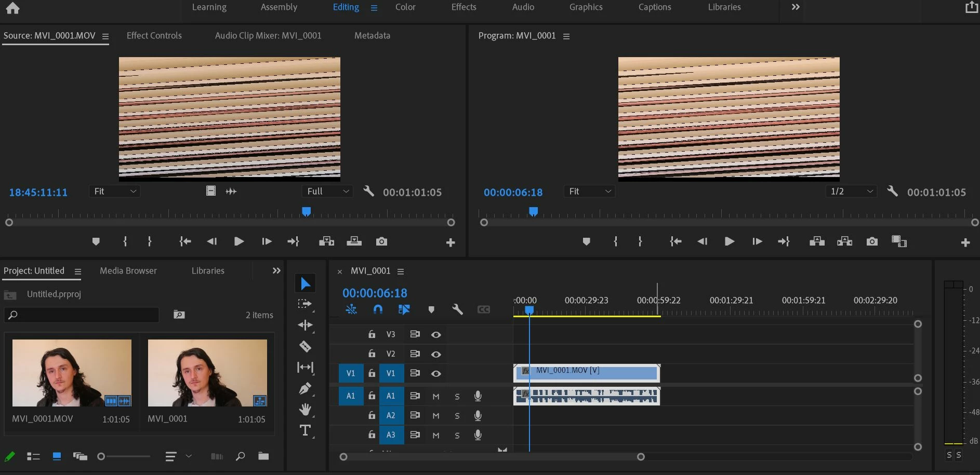Select the Razor tool
980x475 pixels.
pos(305,346)
